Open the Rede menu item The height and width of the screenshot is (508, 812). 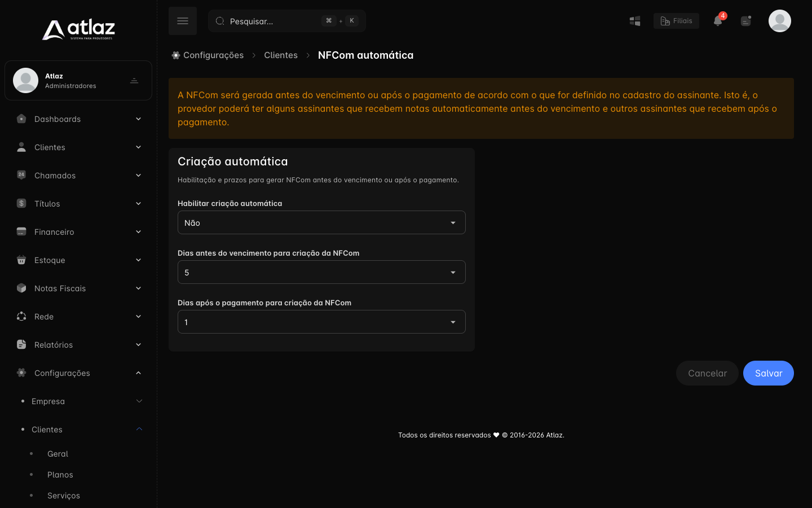[x=78, y=316]
